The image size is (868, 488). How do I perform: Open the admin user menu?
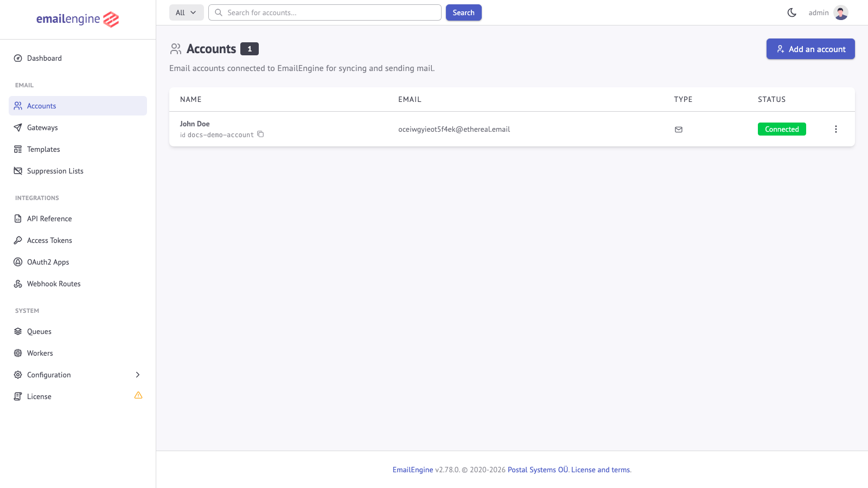tap(828, 12)
